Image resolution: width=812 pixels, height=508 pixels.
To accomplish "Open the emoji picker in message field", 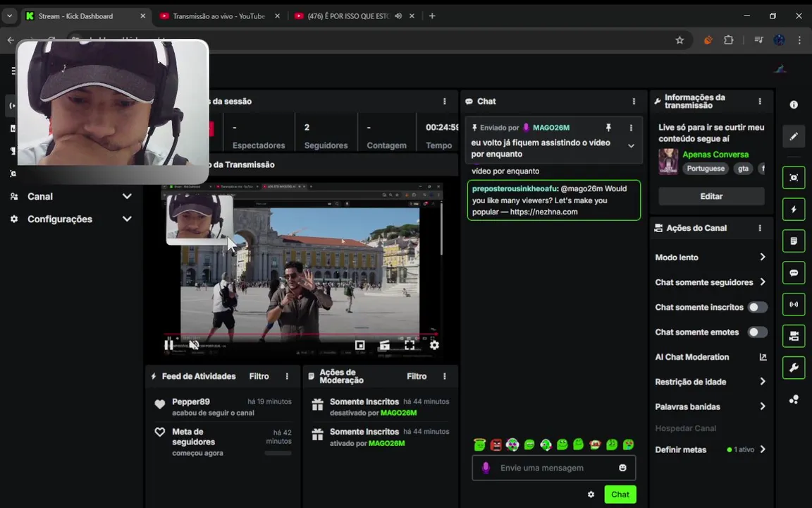I will pyautogui.click(x=622, y=468).
